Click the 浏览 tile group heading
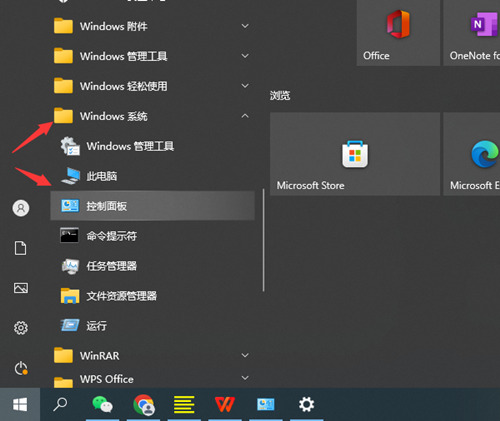Viewport: 500px width, 421px height. pos(280,96)
